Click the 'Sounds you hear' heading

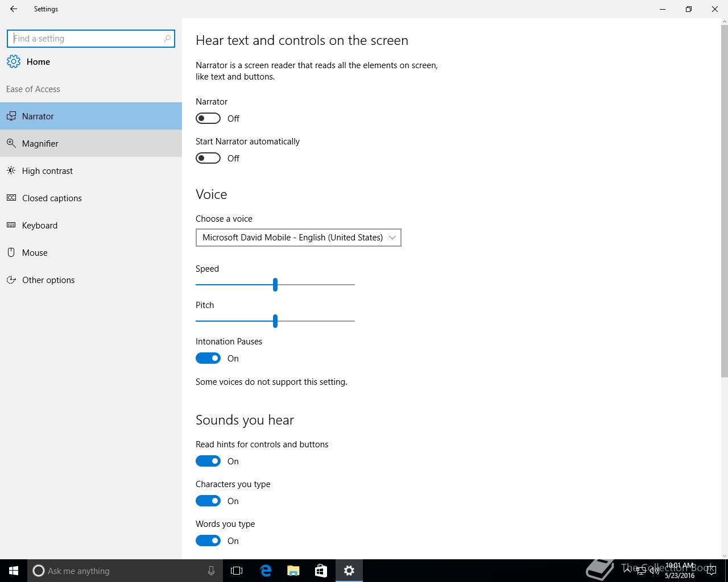[x=245, y=420]
